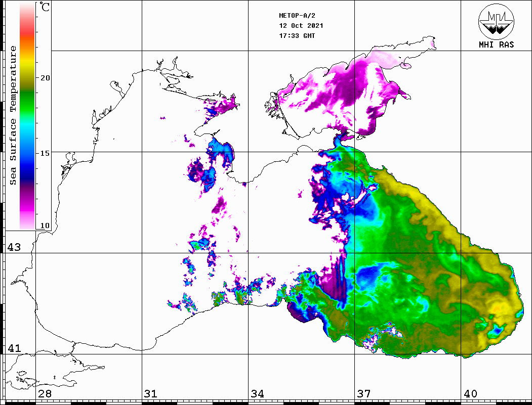
Task: Click the "Sea Surface Temperature" vertical label
Action: [13, 115]
